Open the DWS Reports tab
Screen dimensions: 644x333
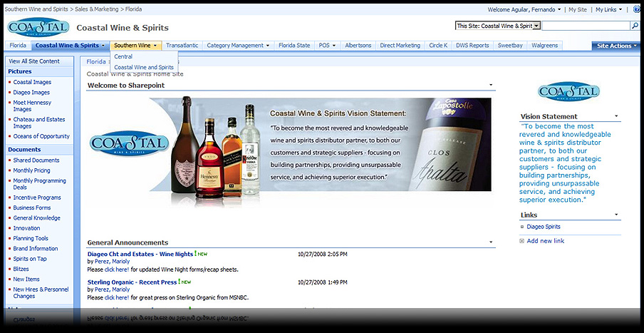click(472, 46)
